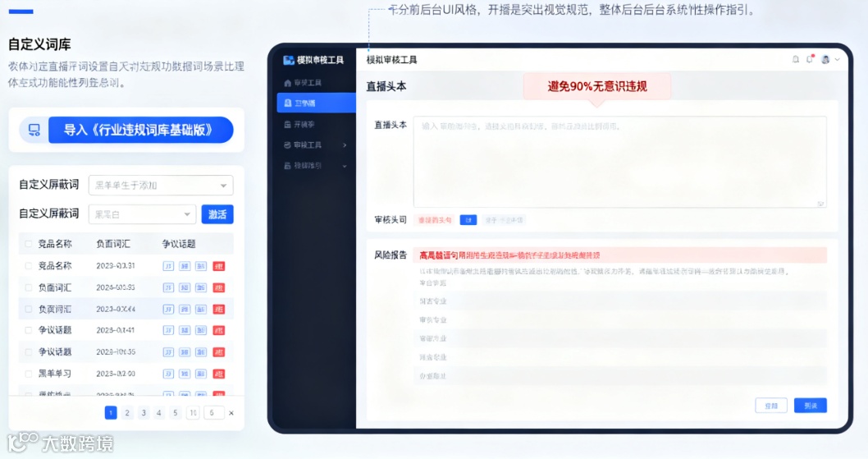The image size is (868, 459).
Task: Click the white outlined button at bottom right
Action: click(771, 406)
